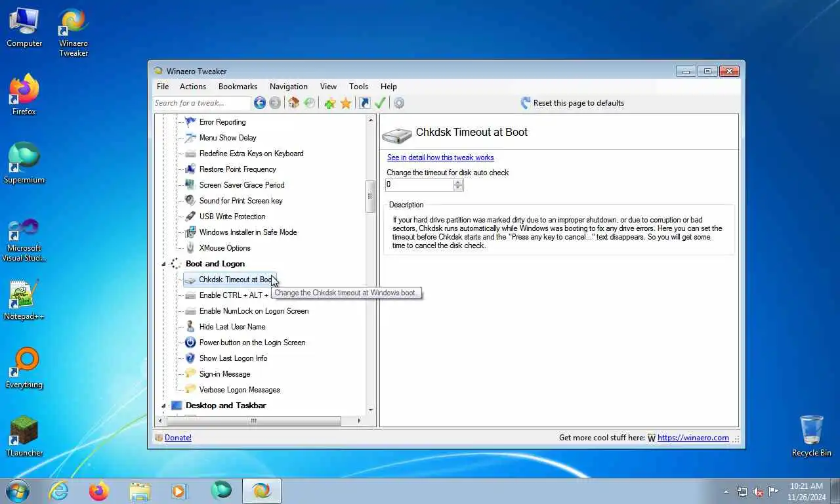Select the Redefine Extra Keys keyboard icon
This screenshot has width=840, height=504.
[190, 154]
